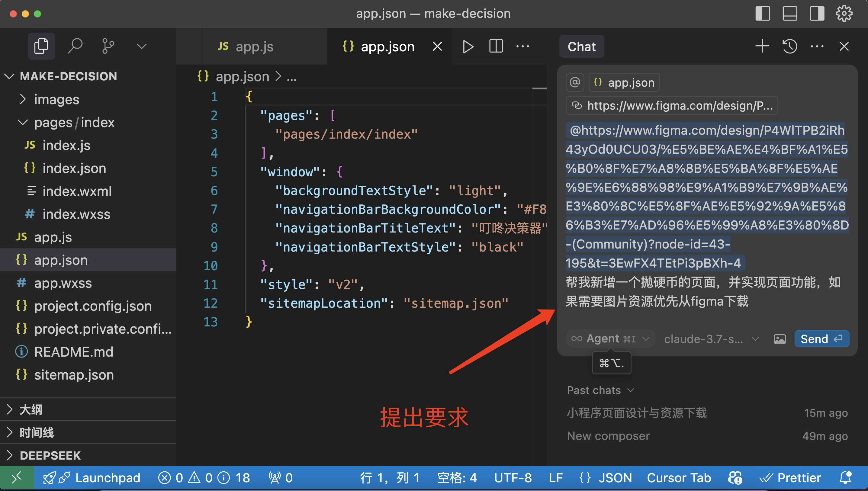The height and width of the screenshot is (491, 868).
Task: Click the @ add context button
Action: coord(575,82)
